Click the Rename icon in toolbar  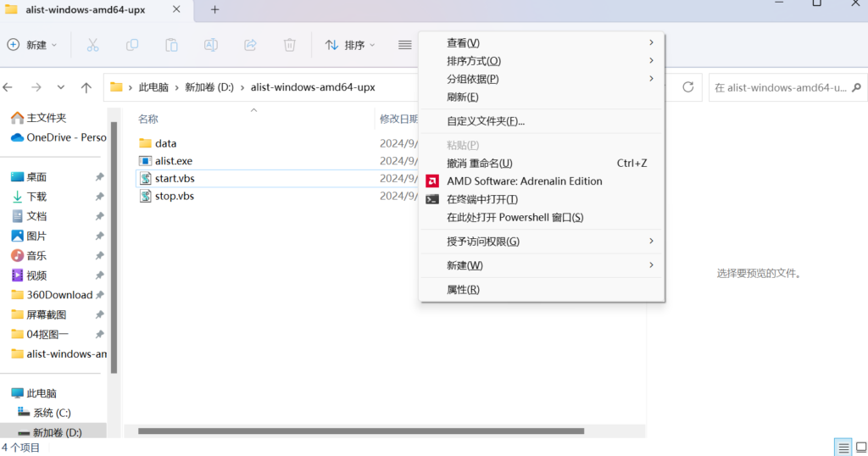[211, 45]
